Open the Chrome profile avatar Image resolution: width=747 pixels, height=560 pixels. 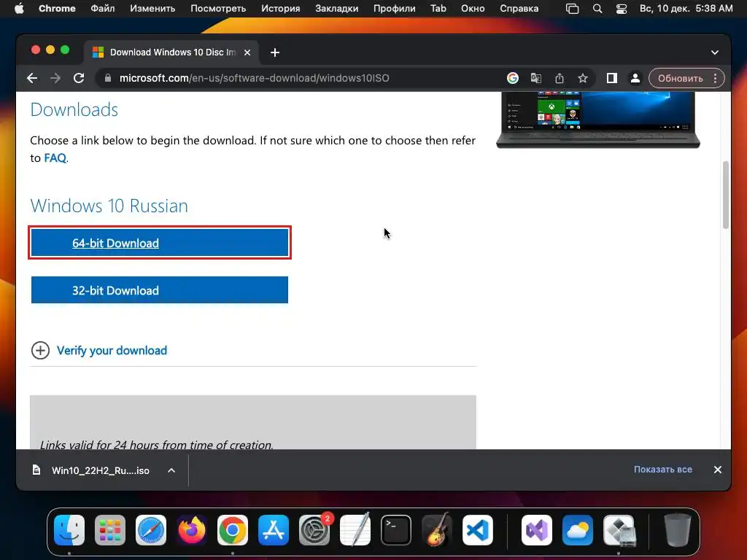tap(635, 78)
